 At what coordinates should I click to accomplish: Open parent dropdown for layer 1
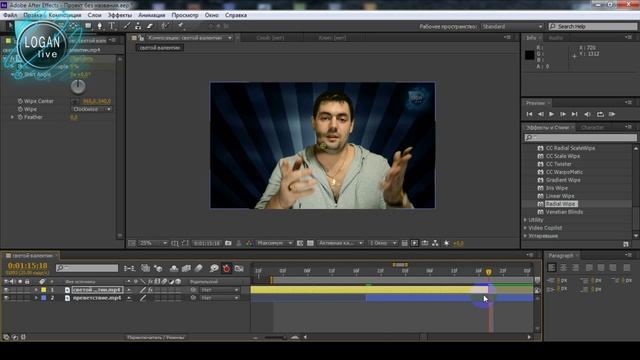pyautogui.click(x=219, y=290)
